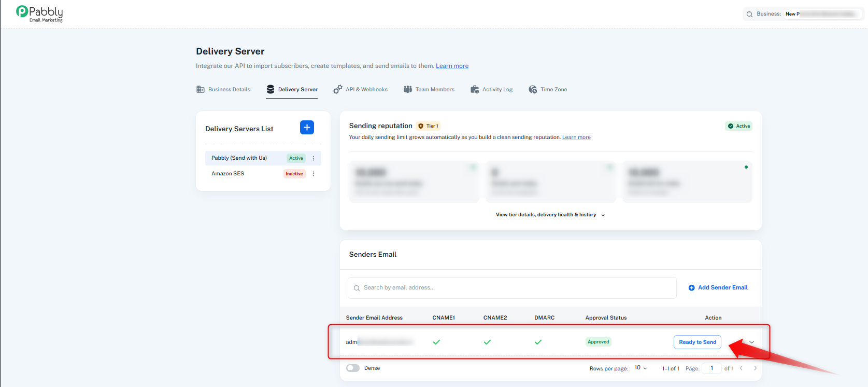Click the search magnifier icon near Business
Image resolution: width=868 pixels, height=387 pixels.
pos(749,14)
